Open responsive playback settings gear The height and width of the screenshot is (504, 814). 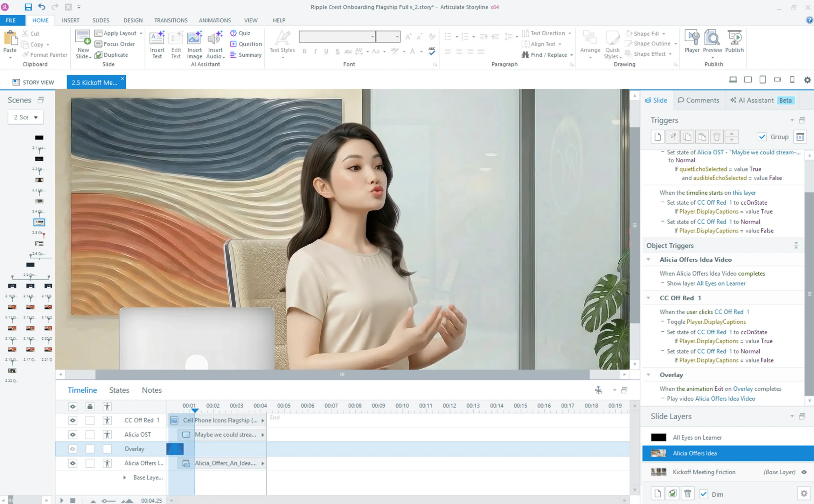[807, 80]
